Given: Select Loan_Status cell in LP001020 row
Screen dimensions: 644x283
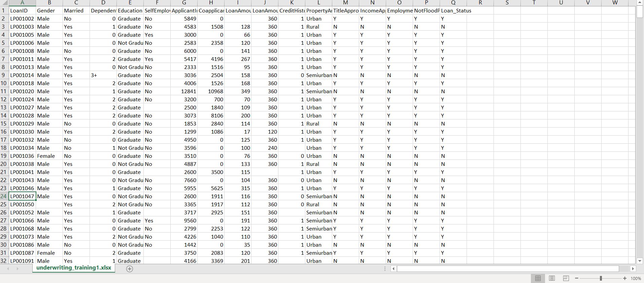Looking at the screenshot, I should point(453,91).
